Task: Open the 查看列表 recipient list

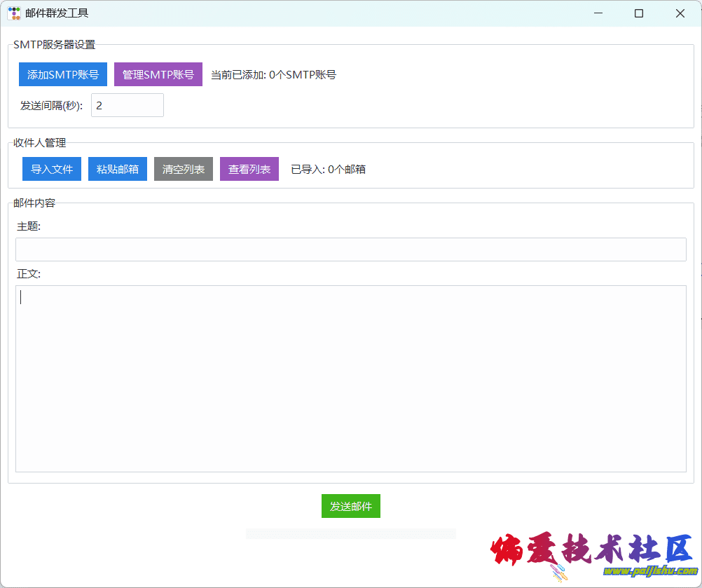Action: coord(249,169)
